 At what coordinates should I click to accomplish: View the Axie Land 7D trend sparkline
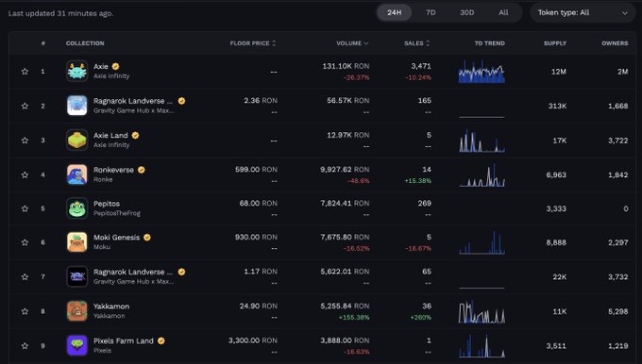[x=481, y=141]
